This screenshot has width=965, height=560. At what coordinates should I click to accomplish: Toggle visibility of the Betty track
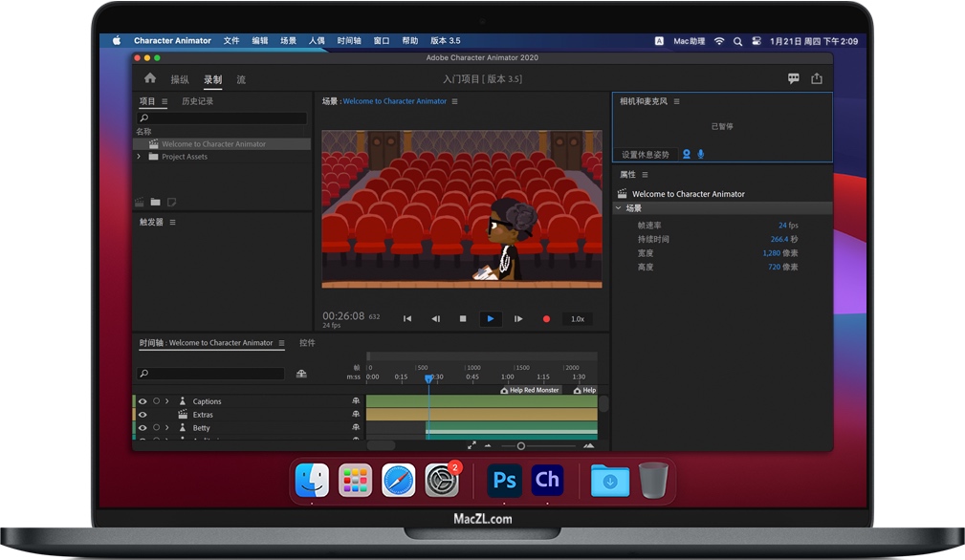point(143,428)
